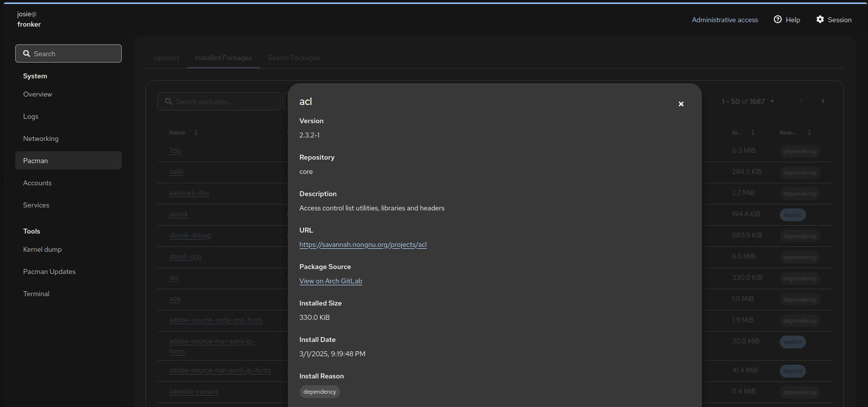This screenshot has width=868, height=407.
Task: Follow the View on Arch GitLab link
Action: 330,281
